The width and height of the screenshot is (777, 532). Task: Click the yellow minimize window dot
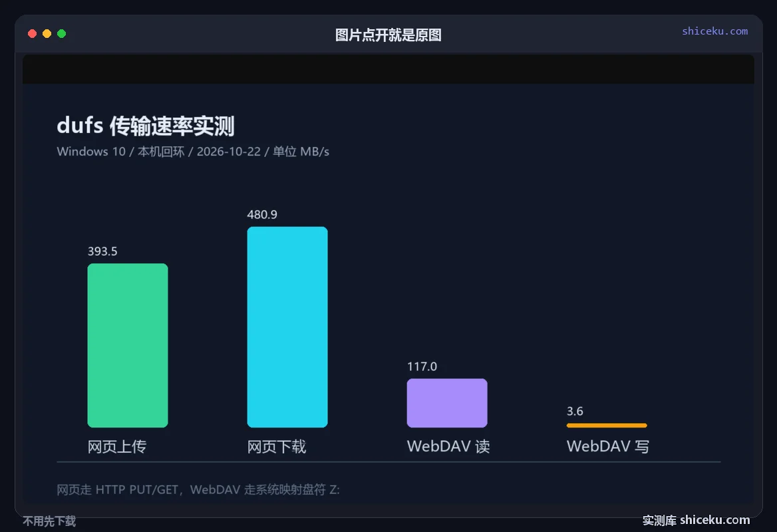pyautogui.click(x=47, y=34)
